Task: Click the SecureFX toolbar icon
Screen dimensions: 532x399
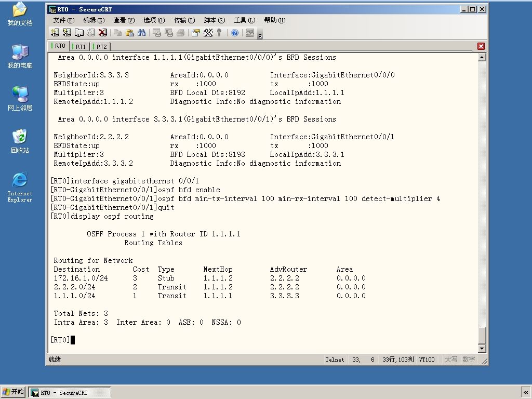Action: click(250, 33)
